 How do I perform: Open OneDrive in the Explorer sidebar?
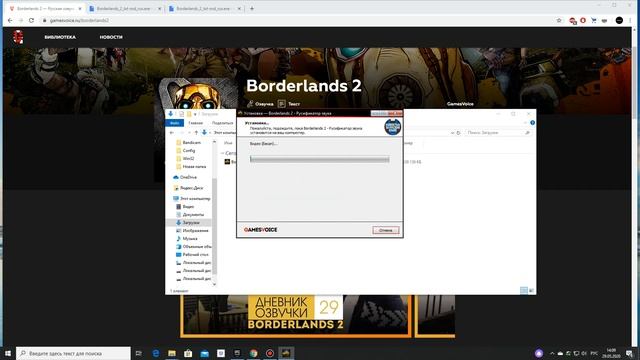pyautogui.click(x=185, y=177)
